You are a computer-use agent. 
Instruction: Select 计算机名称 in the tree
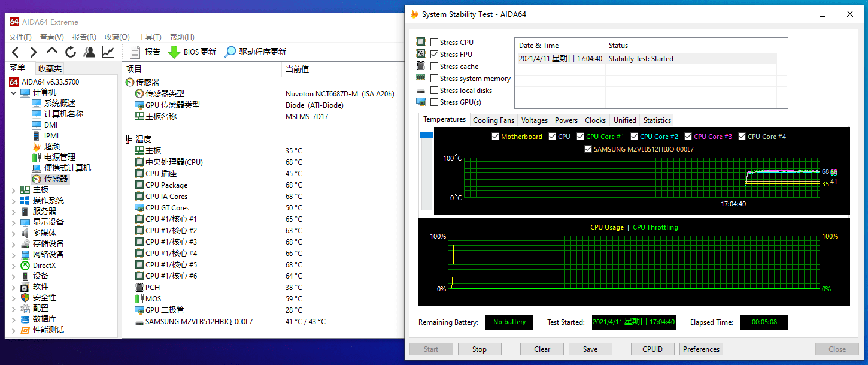tap(63, 114)
